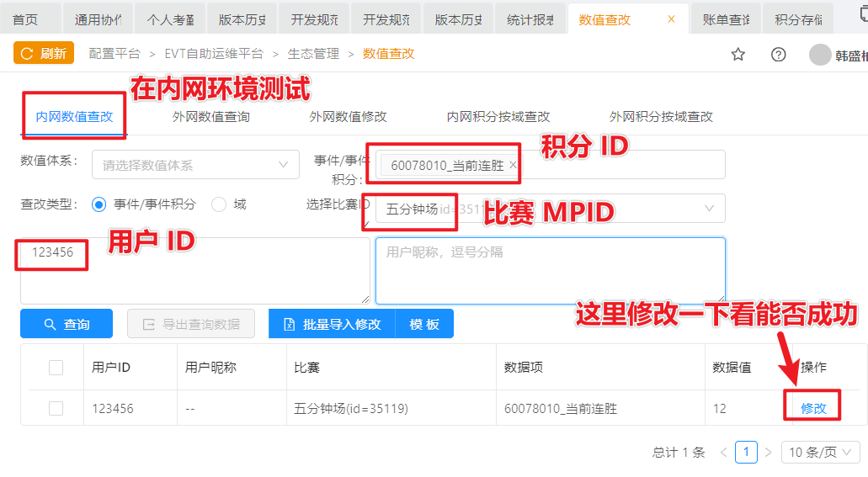Click the 用户昵称 input text area
The image size is (868, 477).
(550, 270)
